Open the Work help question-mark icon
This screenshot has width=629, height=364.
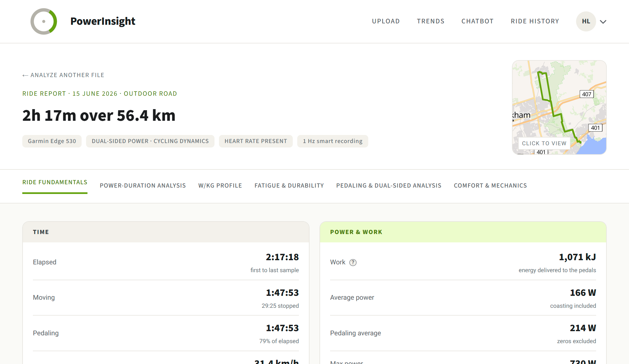click(353, 262)
